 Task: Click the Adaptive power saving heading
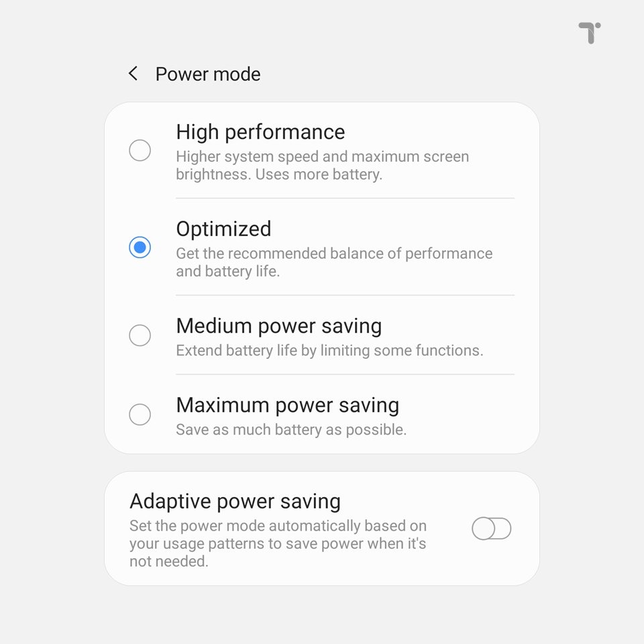[235, 502]
